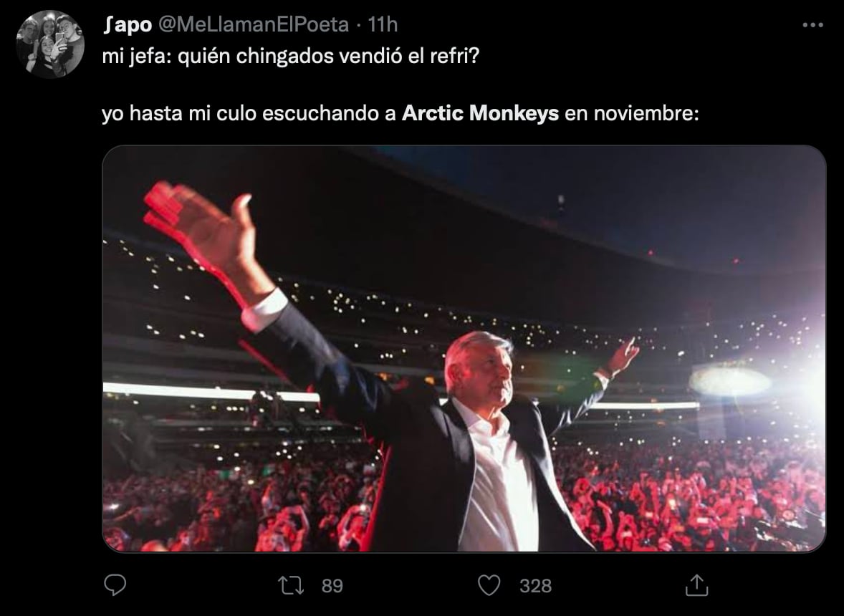Retweet using the retweet arrows icon
This screenshot has width=844, height=616.
pos(291,585)
